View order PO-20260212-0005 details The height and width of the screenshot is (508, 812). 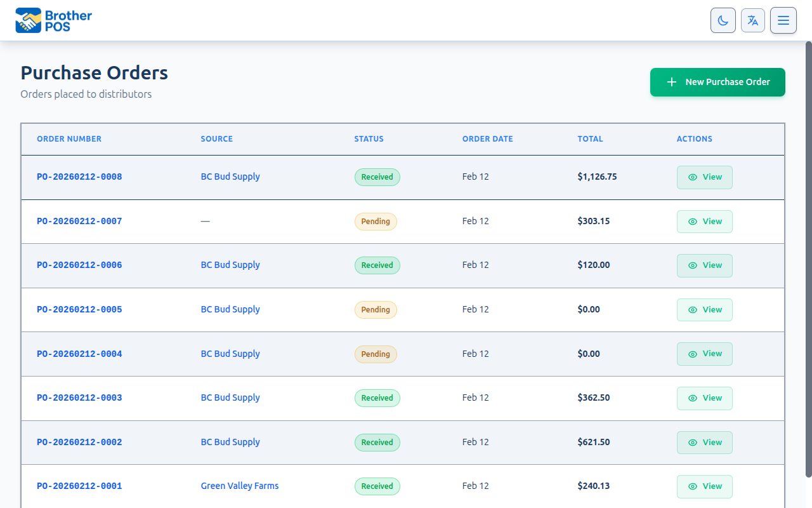pyautogui.click(x=704, y=310)
